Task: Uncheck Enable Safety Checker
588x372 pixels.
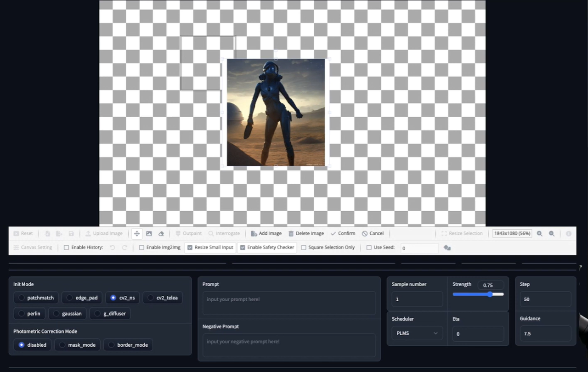Action: (243, 248)
